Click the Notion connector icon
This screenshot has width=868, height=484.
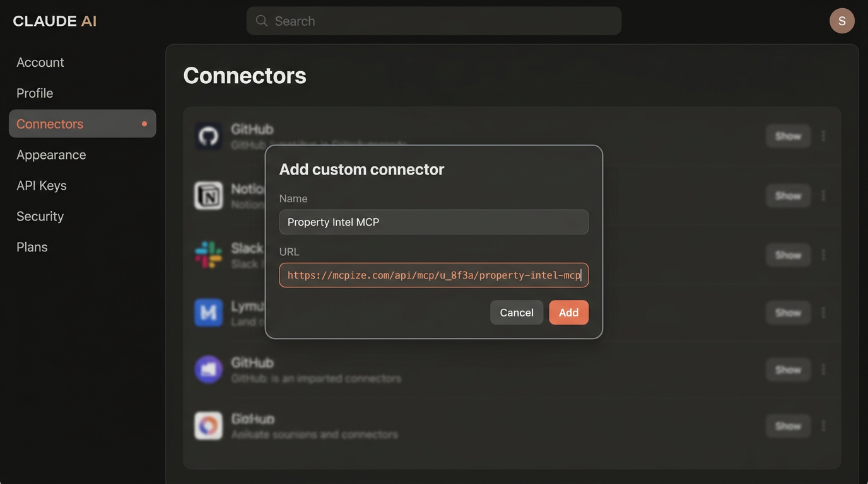pyautogui.click(x=208, y=195)
